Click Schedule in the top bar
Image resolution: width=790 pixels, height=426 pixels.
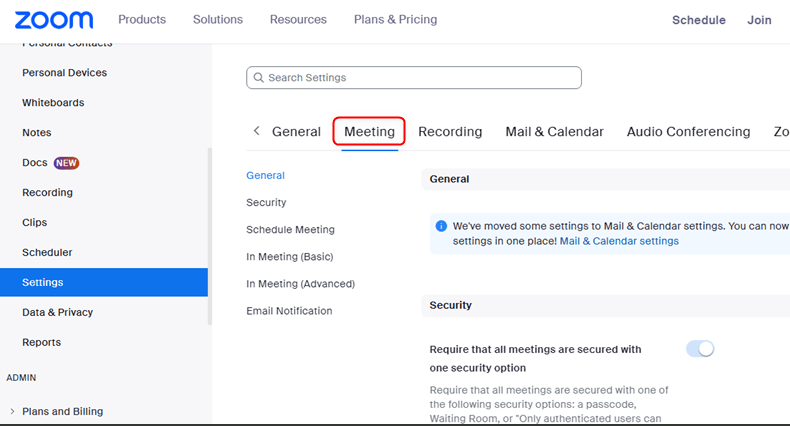(699, 20)
